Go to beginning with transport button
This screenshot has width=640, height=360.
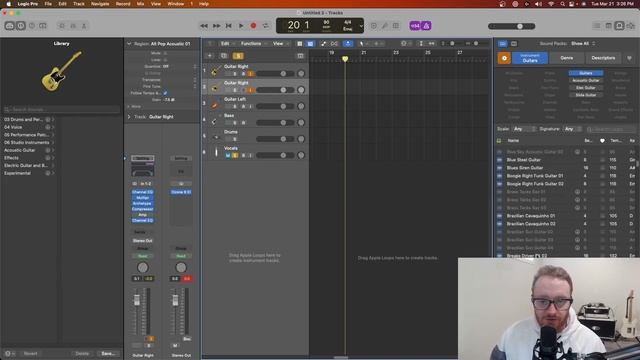pos(229,26)
